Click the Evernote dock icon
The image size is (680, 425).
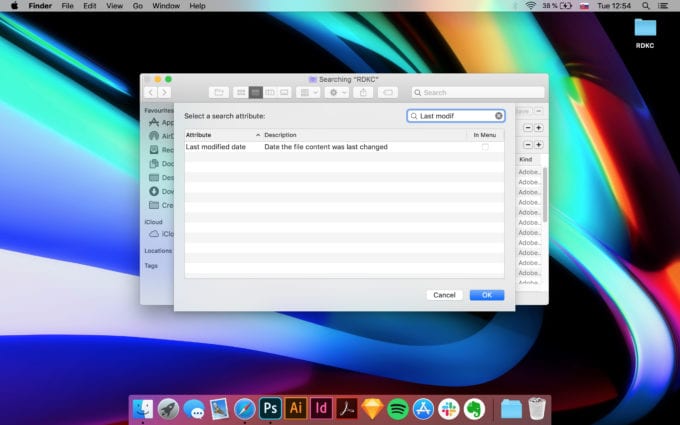(x=474, y=408)
